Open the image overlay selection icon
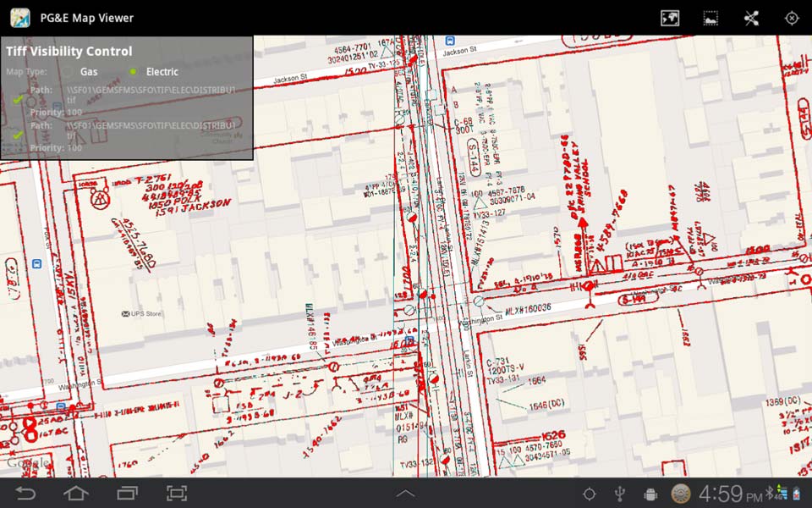Screen dimensions: 812x508 pyautogui.click(x=710, y=18)
